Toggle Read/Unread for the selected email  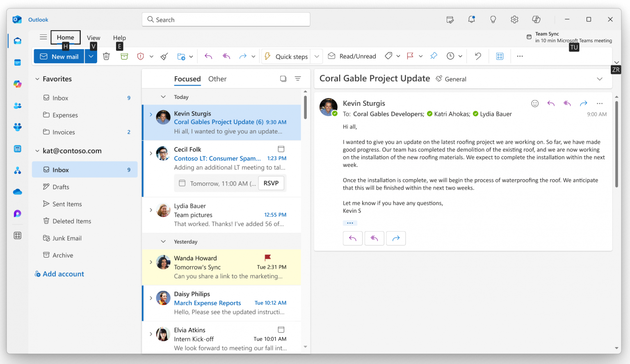352,56
